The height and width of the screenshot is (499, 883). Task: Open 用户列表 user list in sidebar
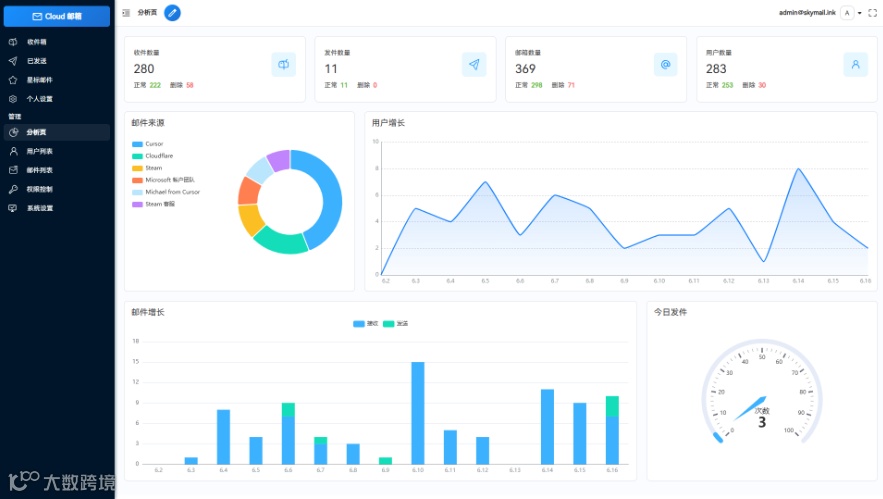click(56, 152)
